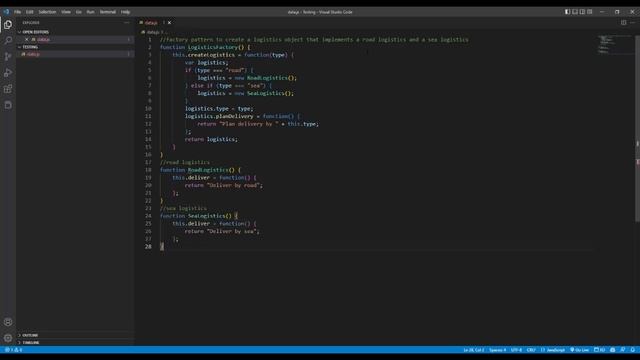Screen dimensions: 640x360
Task: Open Customize Layout icon in title bar
Action: 589,12
